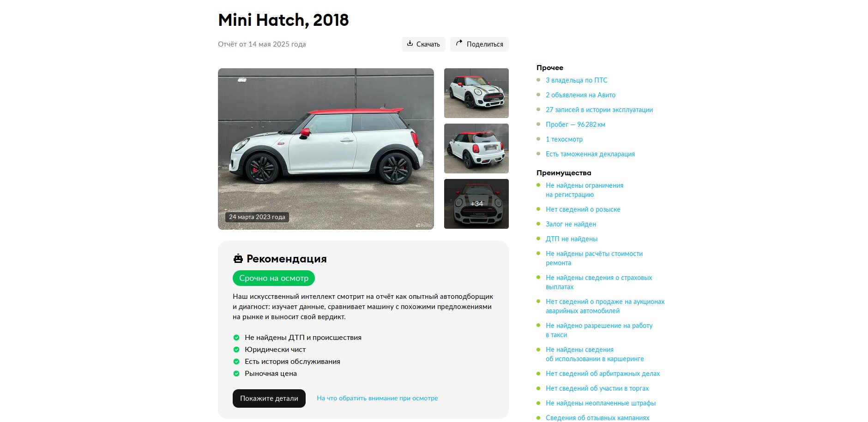Open На что обратить внимание при осмотре link

click(377, 398)
